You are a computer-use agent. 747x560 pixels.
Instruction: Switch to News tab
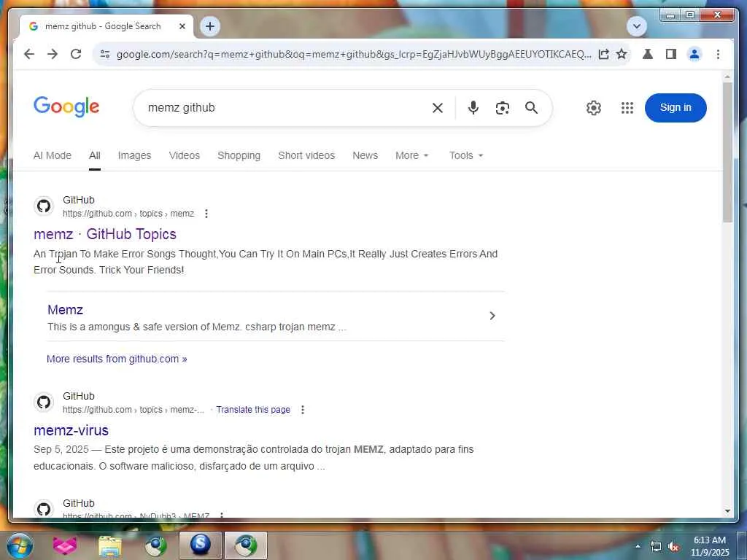365,156
